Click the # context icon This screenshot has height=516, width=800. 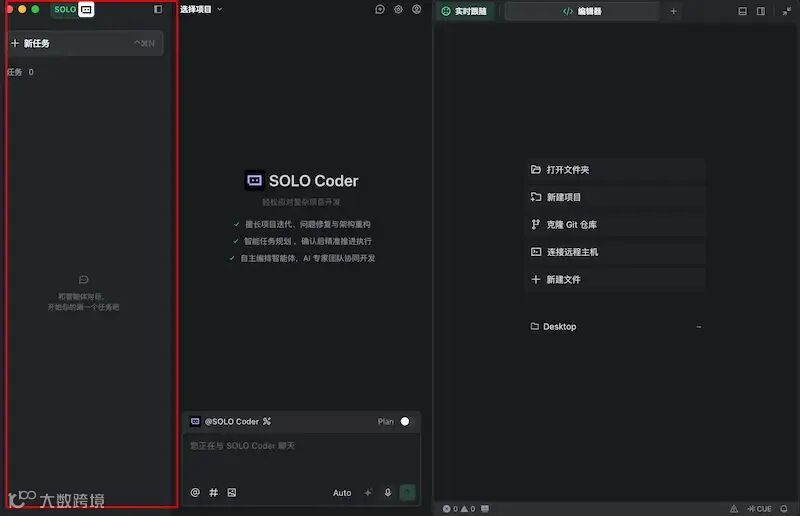tap(213, 493)
